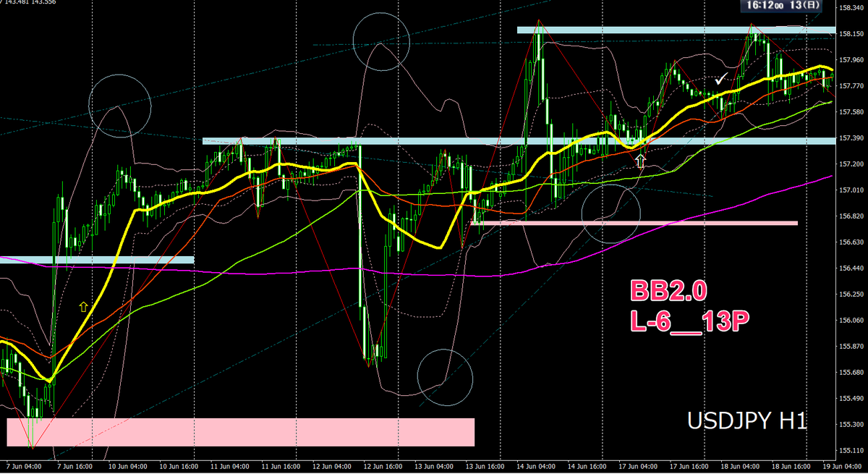
Task: Click price level 156.250 on axis
Action: coord(852,295)
